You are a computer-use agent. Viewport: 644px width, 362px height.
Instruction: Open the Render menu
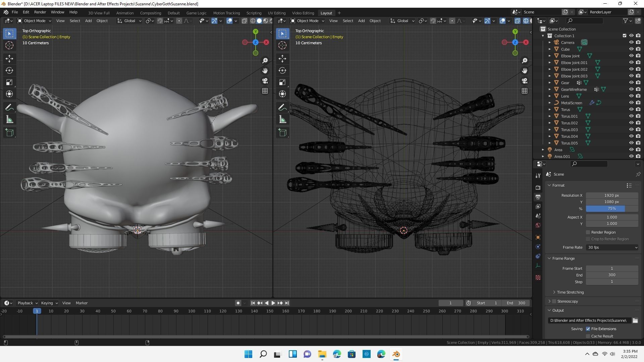(40, 12)
